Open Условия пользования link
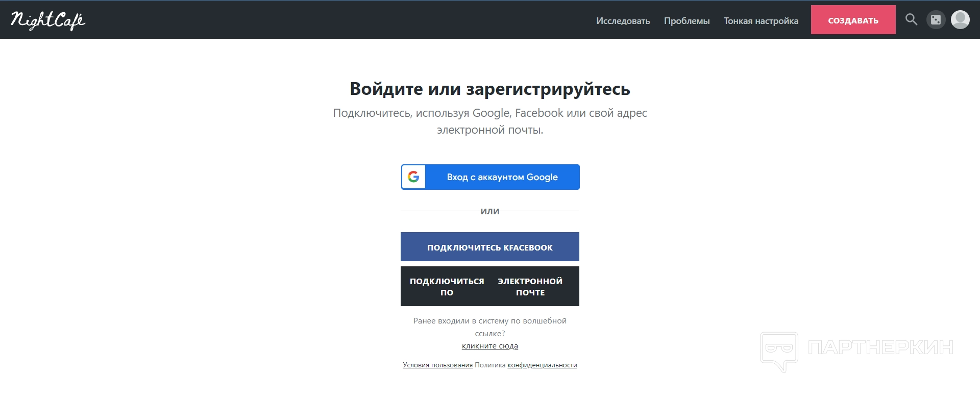Image resolution: width=980 pixels, height=400 pixels. tap(437, 365)
